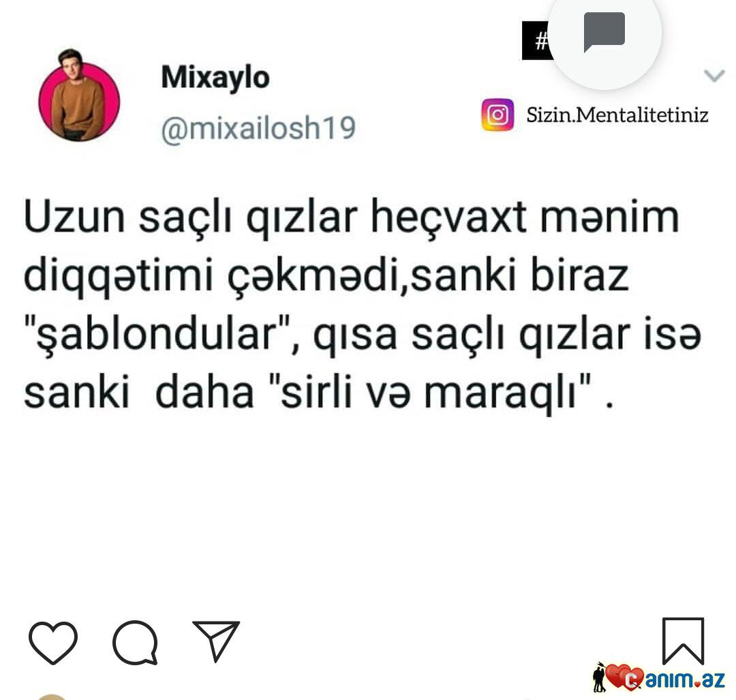Open the floating chat bubble
This screenshot has width=736, height=700.
point(604,33)
